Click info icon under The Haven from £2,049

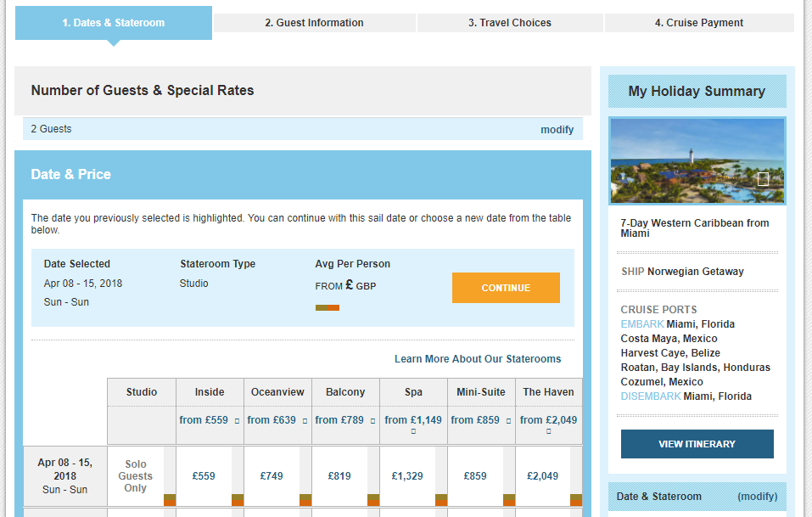[x=548, y=431]
